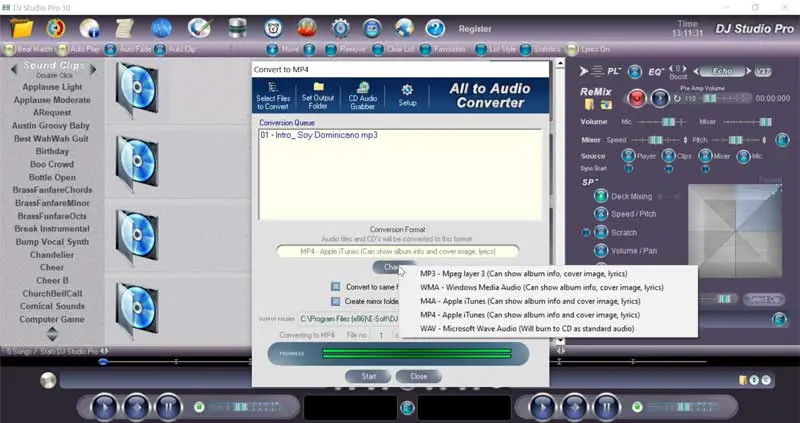The image size is (800, 423).
Task: Pause the left deck
Action: [x=168, y=407]
